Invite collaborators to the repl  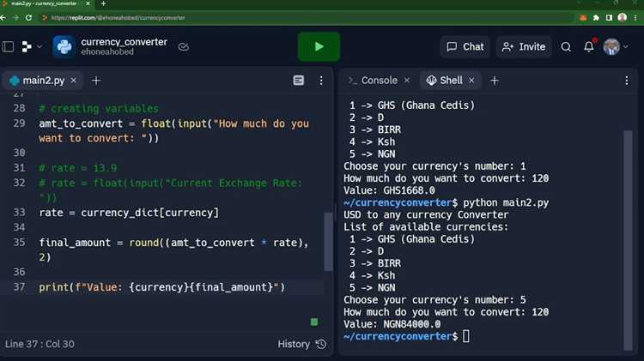coord(524,47)
